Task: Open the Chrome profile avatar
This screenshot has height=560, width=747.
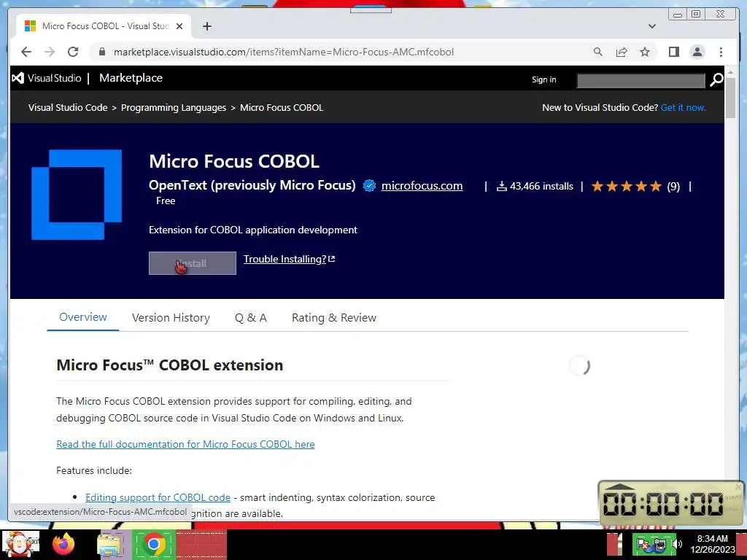Action: (697, 52)
